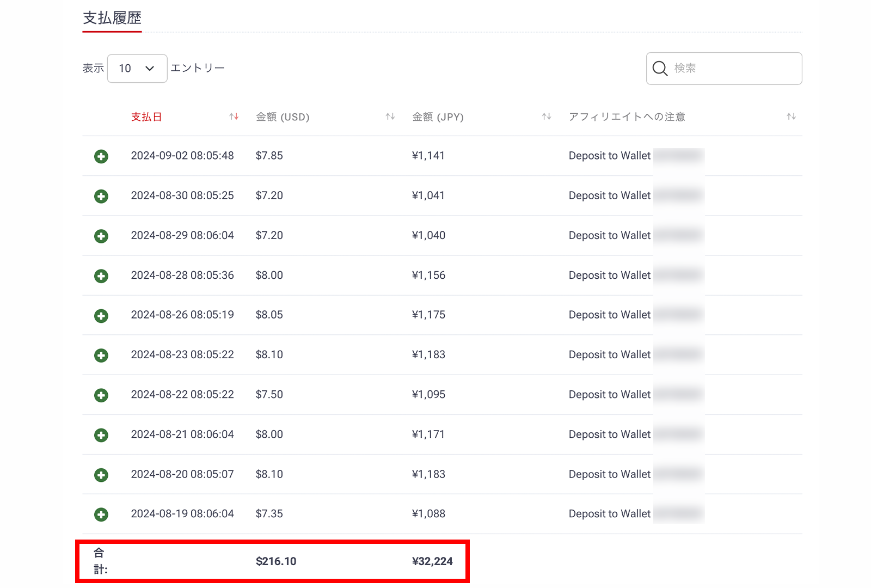Click plus icon on the 2024-08-21 entry
871x588 pixels.
pos(101,435)
